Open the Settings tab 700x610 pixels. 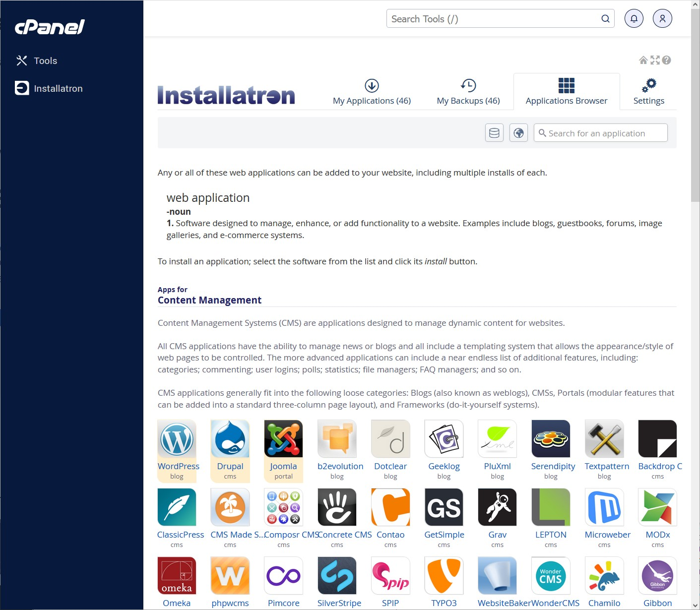(649, 92)
